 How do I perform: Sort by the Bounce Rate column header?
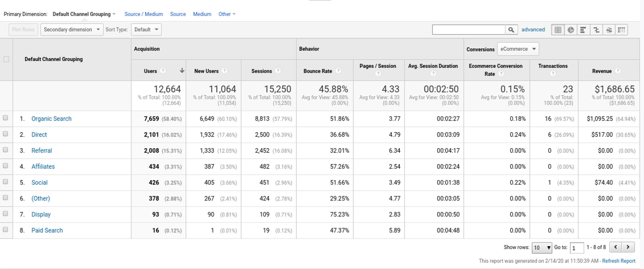tap(318, 71)
